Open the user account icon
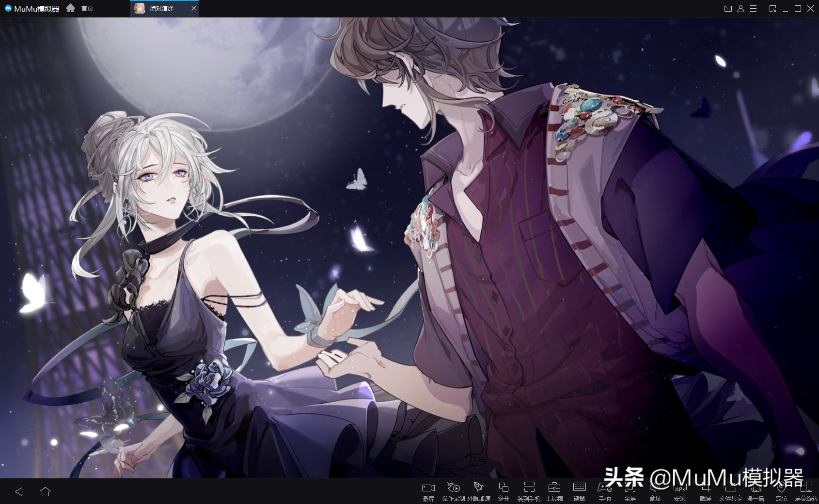Screen dimensions: 819x504 point(740,9)
